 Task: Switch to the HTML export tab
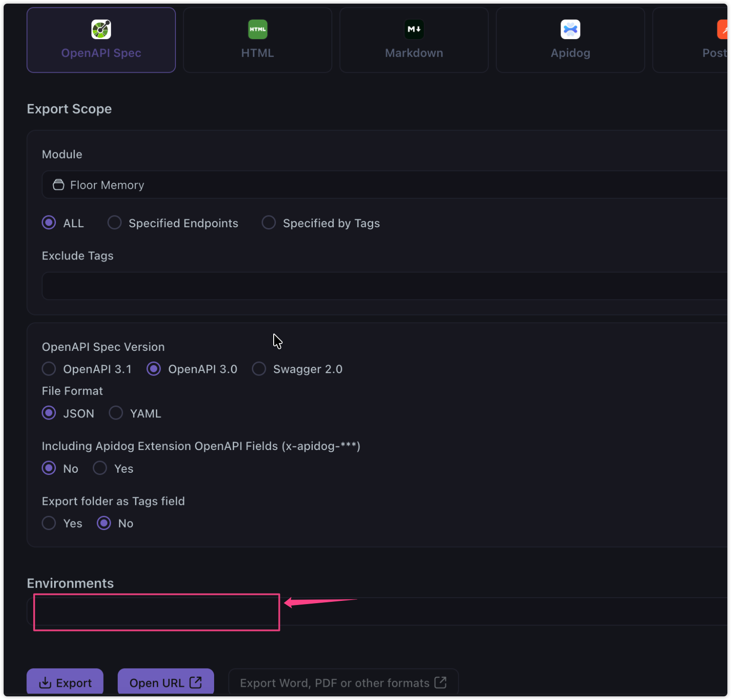(x=257, y=40)
